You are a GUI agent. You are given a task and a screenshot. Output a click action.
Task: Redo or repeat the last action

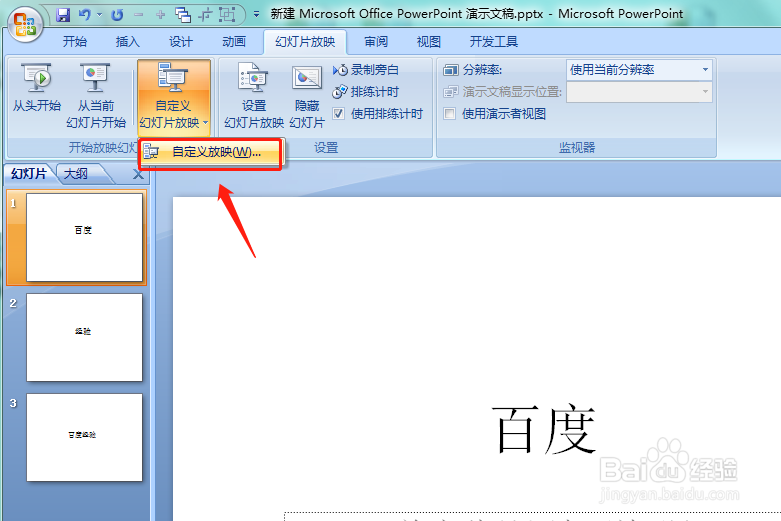click(117, 15)
